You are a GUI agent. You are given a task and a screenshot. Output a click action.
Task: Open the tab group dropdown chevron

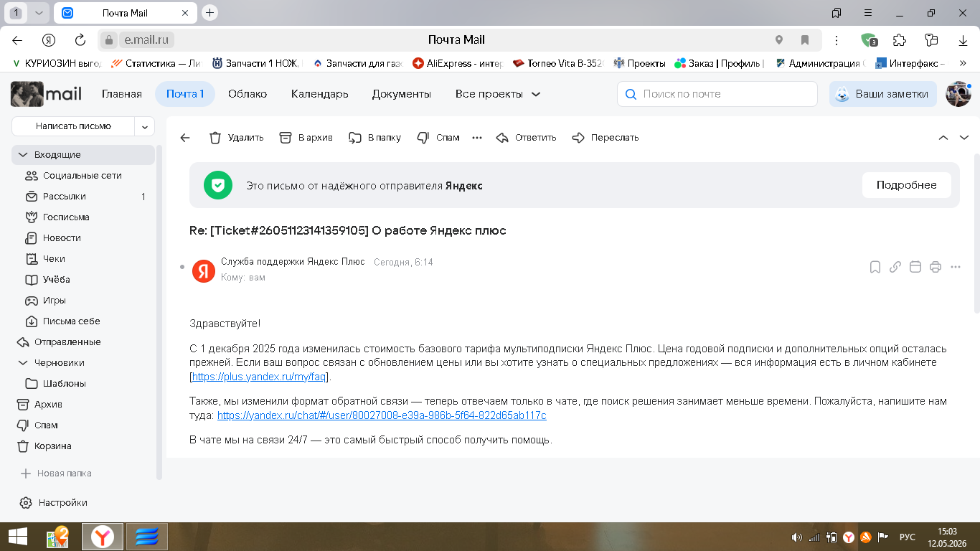tap(39, 13)
